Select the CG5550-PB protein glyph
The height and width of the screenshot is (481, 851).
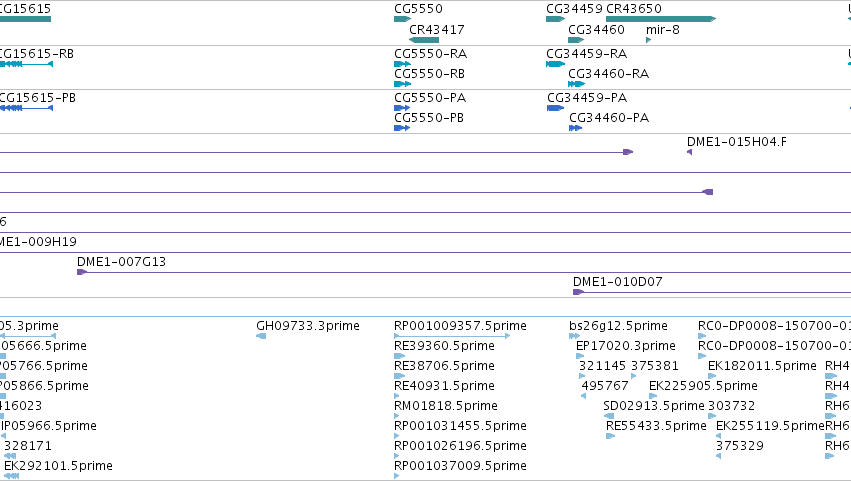[402, 128]
